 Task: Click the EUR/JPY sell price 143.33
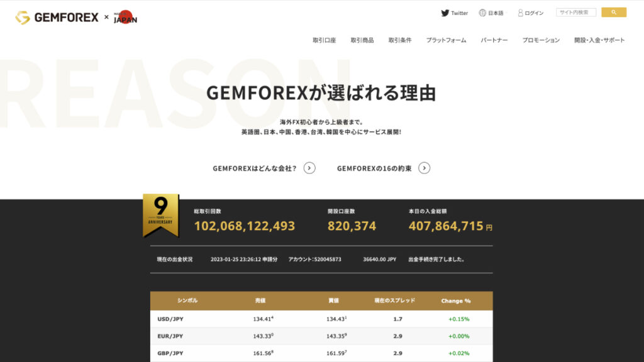tap(264, 336)
